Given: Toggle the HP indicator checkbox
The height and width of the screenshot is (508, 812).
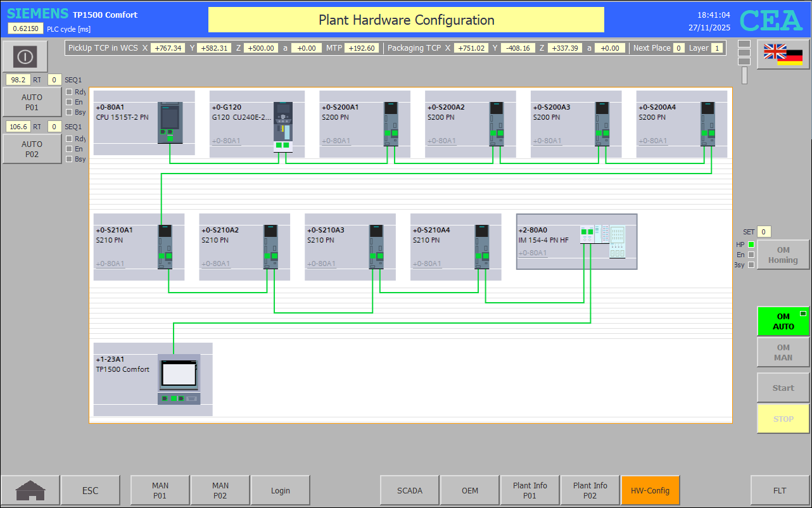Looking at the screenshot, I should (751, 244).
